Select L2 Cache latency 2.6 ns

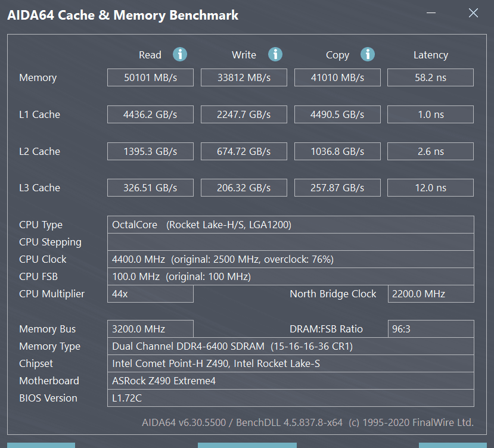(x=430, y=151)
